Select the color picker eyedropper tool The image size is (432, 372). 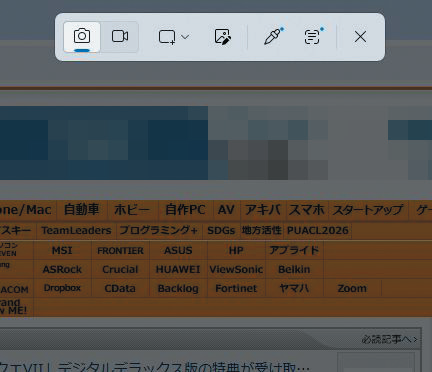pos(273,37)
